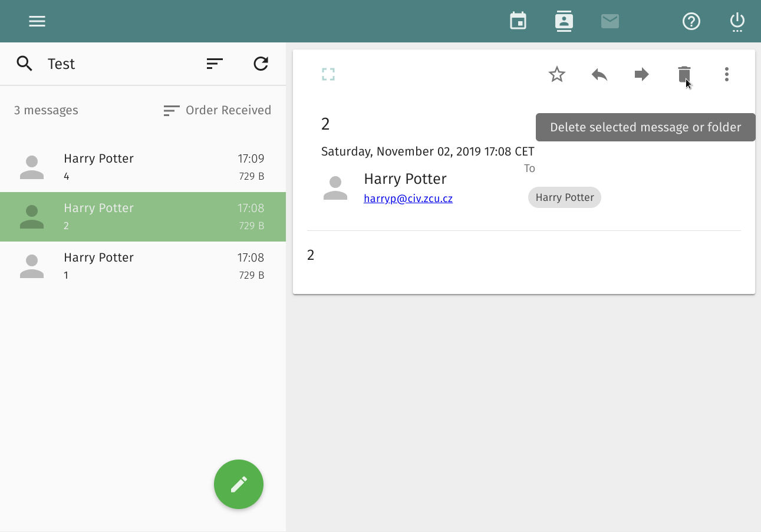
Task: Forward the selected message
Action: (642, 74)
